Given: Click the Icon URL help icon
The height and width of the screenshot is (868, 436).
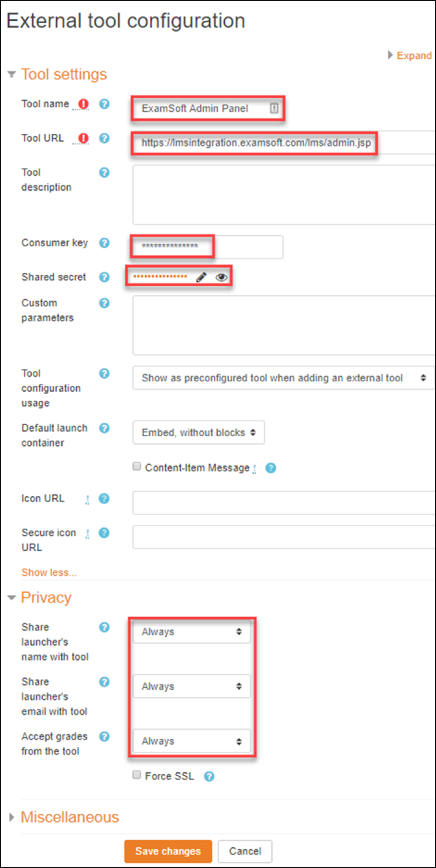Looking at the screenshot, I should click(x=104, y=499).
